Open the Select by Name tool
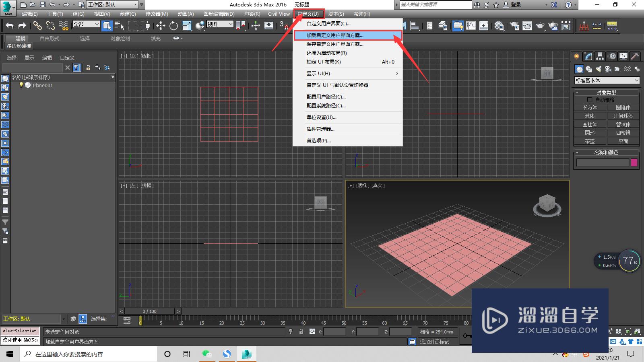Viewport: 644px width, 362px height. tap(120, 26)
